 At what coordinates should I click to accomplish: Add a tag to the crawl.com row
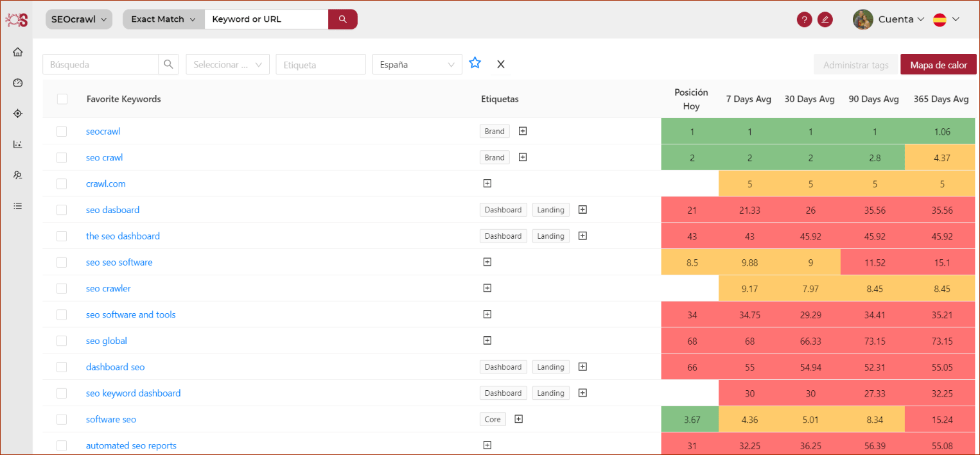(x=487, y=184)
